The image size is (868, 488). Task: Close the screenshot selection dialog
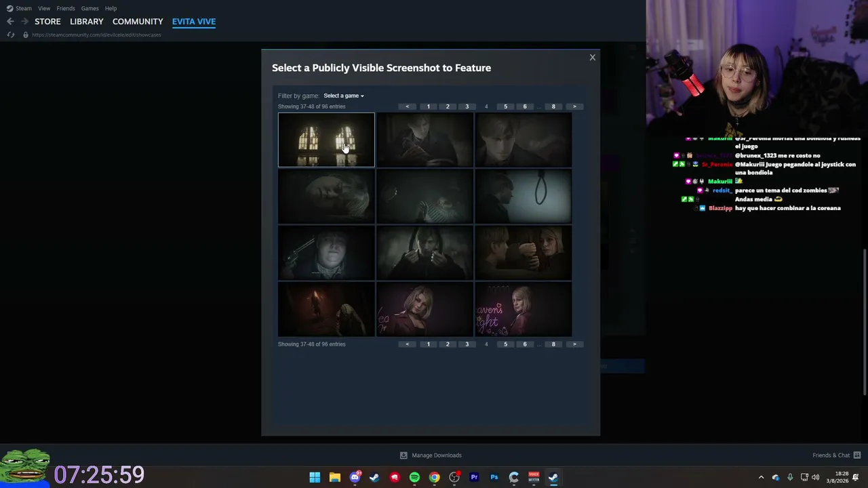point(592,58)
